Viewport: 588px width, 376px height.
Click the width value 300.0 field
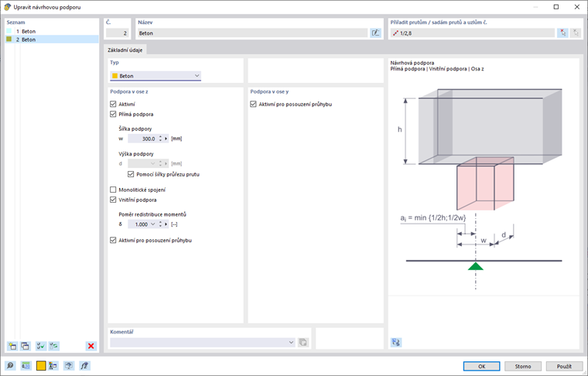[x=142, y=138]
